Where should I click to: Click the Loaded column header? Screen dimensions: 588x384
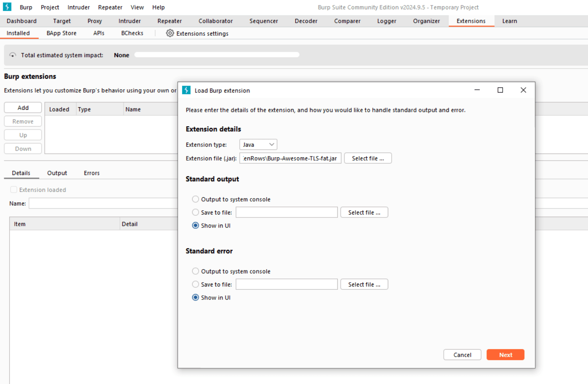point(60,109)
